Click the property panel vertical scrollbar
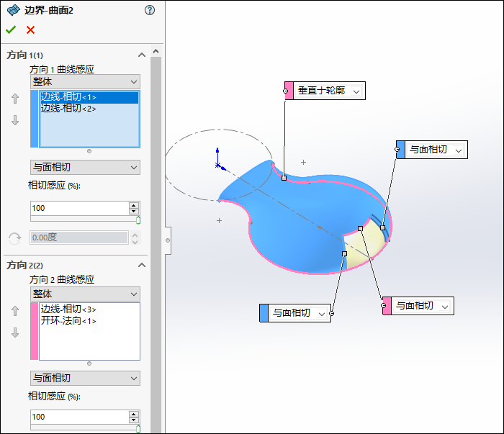The image size is (504, 434). tap(156, 244)
